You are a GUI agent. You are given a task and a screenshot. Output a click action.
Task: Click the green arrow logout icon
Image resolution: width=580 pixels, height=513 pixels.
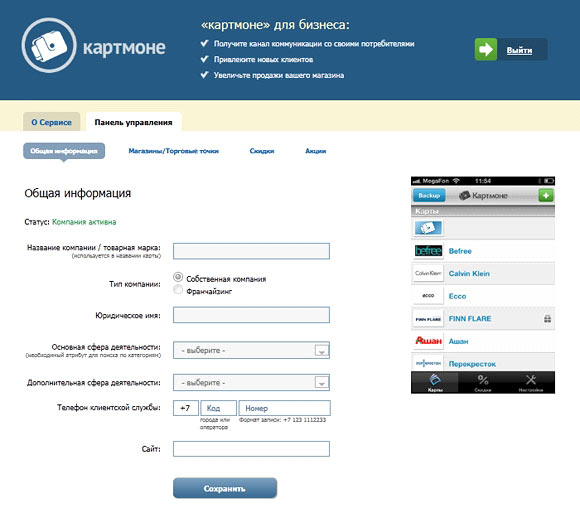486,49
